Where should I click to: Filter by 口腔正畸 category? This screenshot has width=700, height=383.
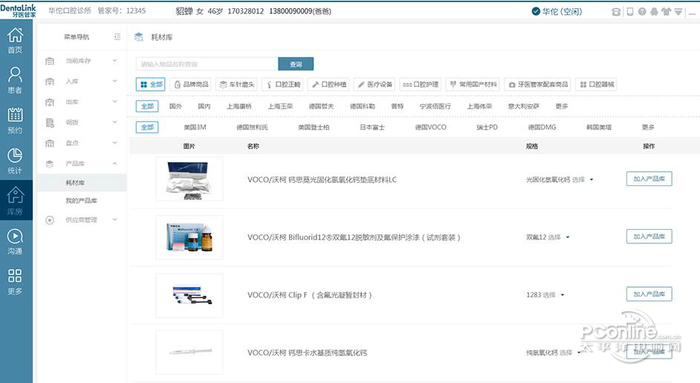[x=283, y=84]
